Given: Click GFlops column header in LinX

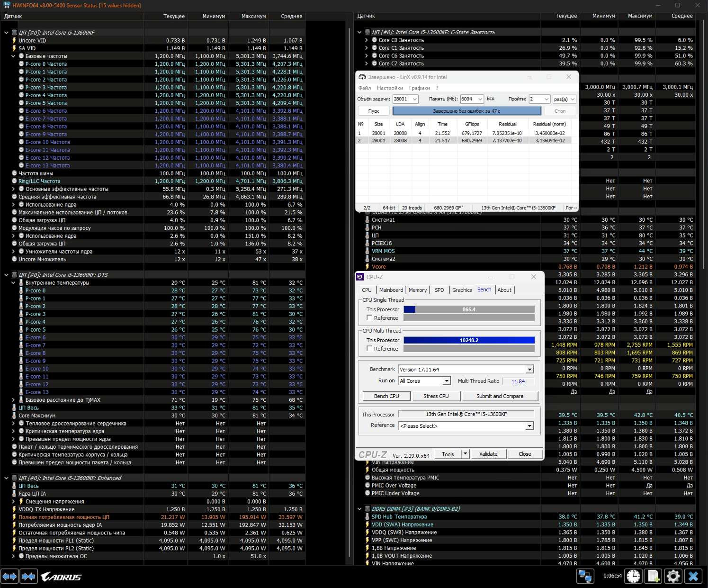Looking at the screenshot, I should point(472,124).
